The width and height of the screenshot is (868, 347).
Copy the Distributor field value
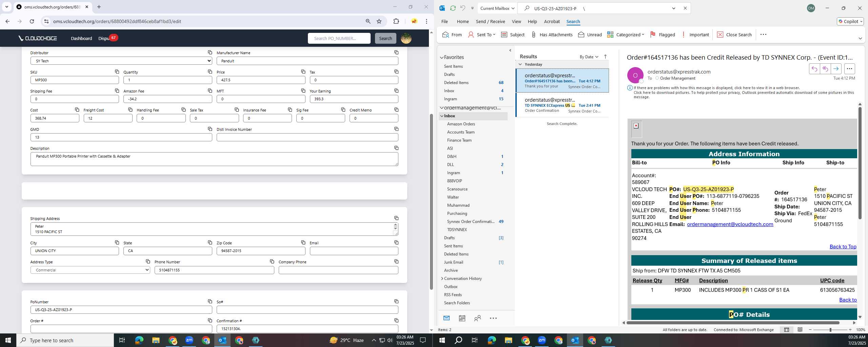[x=210, y=53]
